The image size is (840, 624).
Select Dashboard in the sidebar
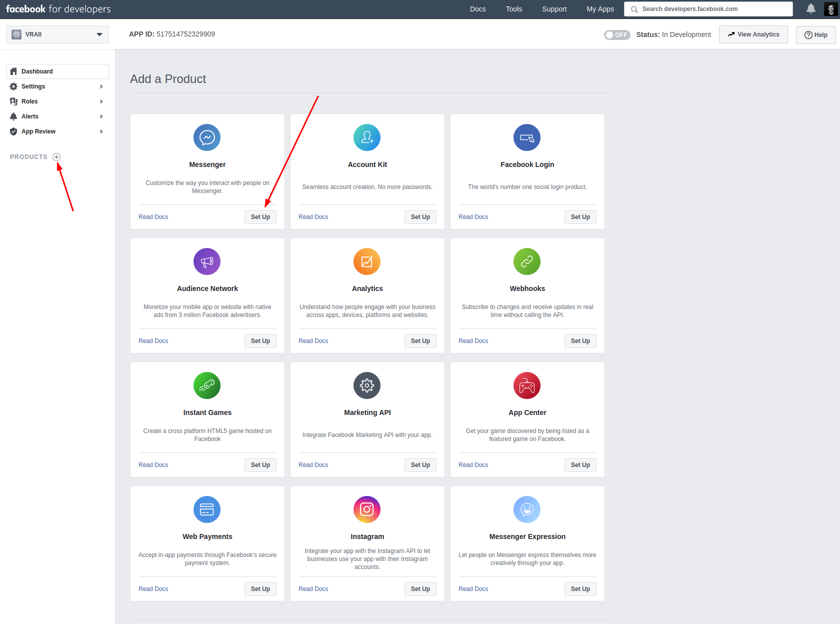click(x=57, y=71)
